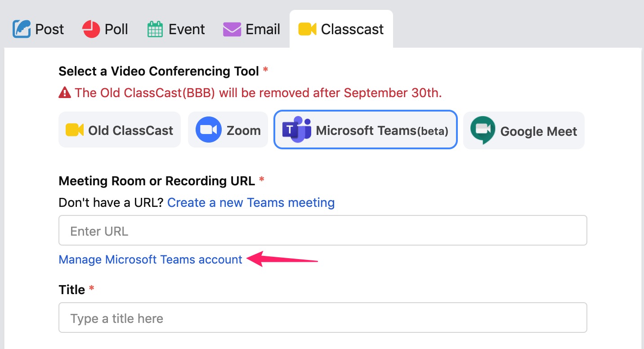Screen dimensions: 644x349
Task: Click the red Poll pie chart icon
Action: 91,29
